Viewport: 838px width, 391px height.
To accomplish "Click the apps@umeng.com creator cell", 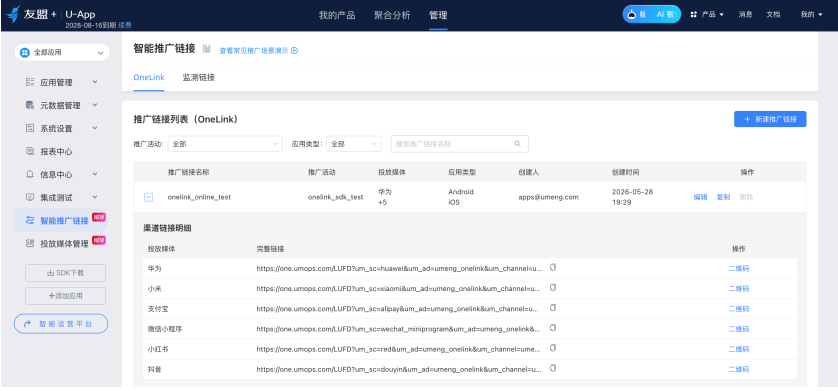I will (548, 197).
